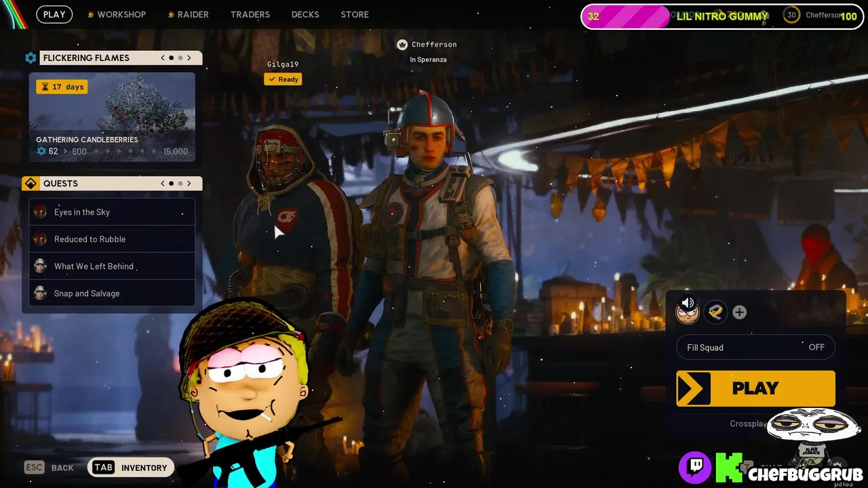Select second page dot in Flickering Flames header
This screenshot has width=868, height=488.
(x=180, y=58)
